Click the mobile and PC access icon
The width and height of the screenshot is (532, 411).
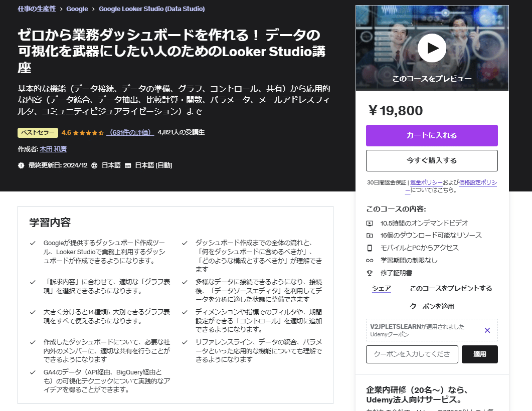click(370, 247)
